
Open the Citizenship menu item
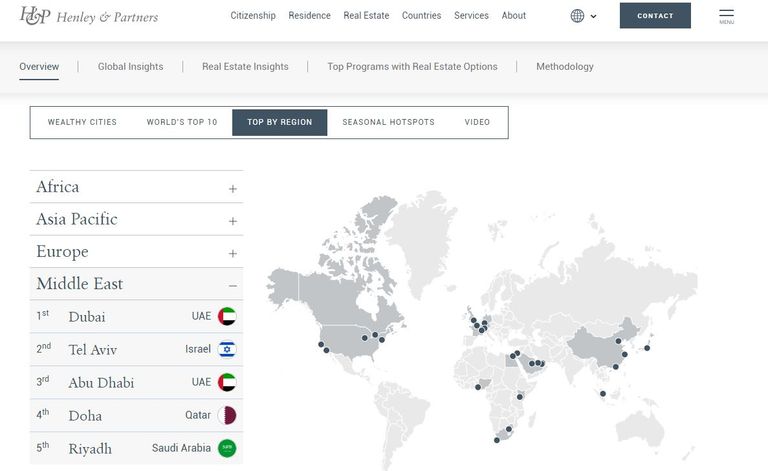[253, 16]
